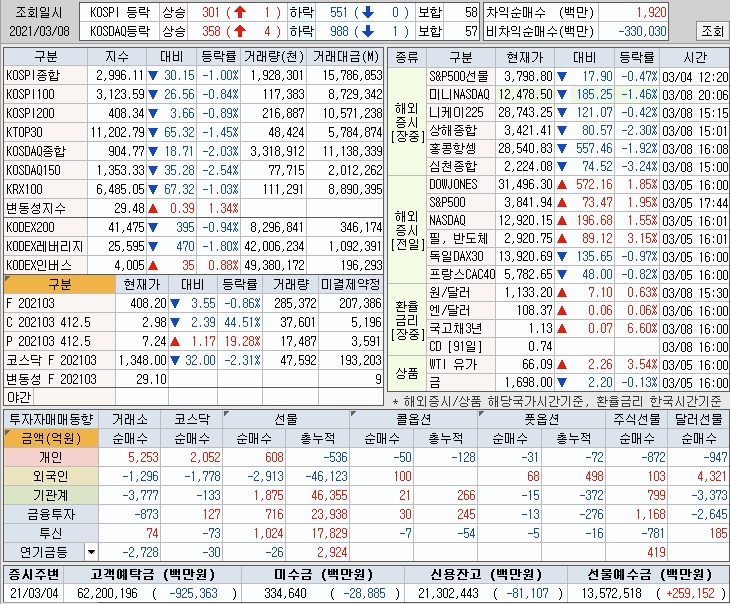Click the up triangle in DOWJONES row
730x604 pixels.
562,185
